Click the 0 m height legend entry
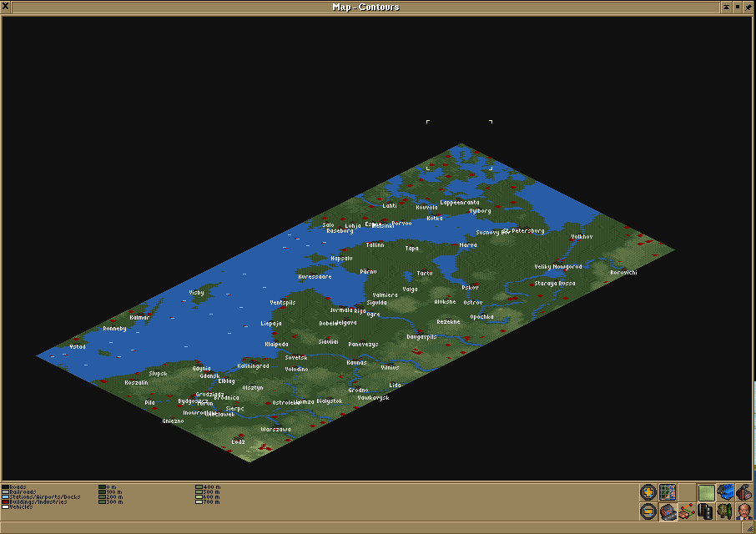This screenshot has height=534, width=756. (108, 487)
